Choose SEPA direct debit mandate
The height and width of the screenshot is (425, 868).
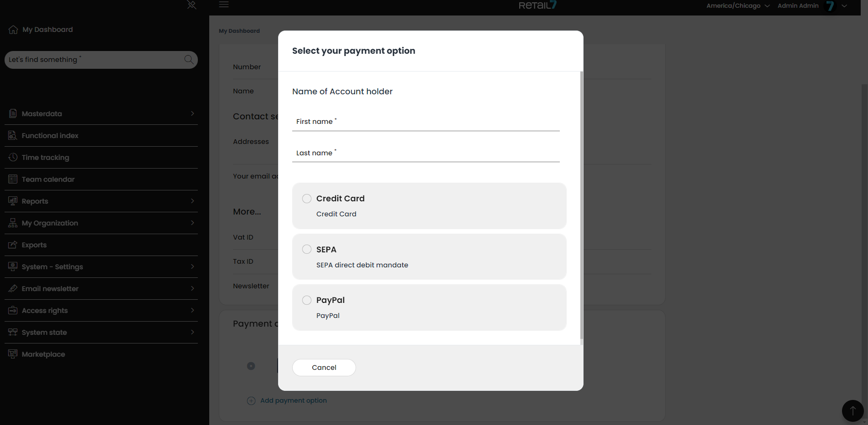coord(306,249)
